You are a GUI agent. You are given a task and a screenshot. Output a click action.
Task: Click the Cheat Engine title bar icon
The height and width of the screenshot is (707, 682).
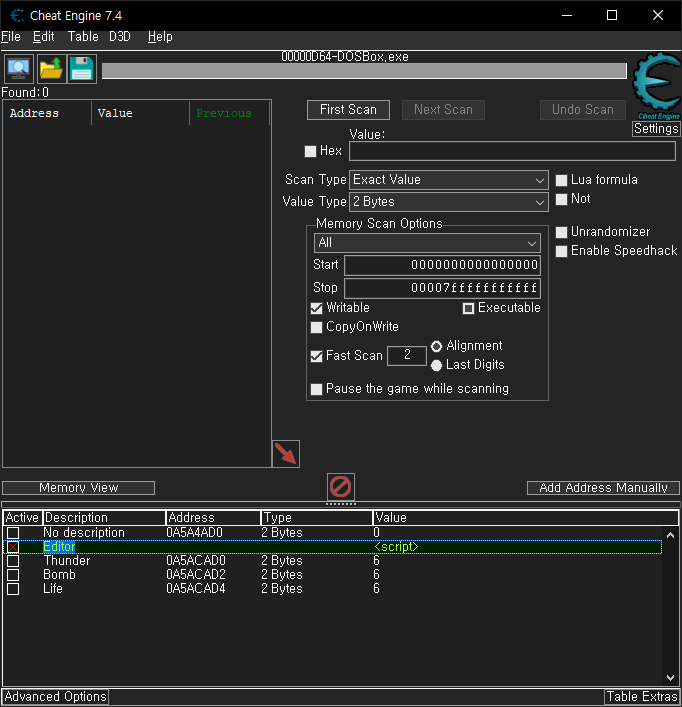point(17,15)
